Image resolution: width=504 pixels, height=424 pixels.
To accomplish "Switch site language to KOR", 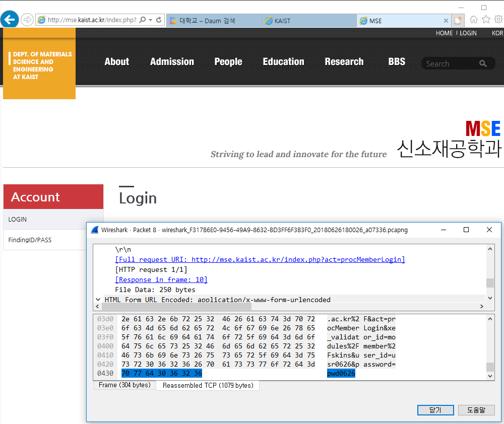I will pos(497,33).
